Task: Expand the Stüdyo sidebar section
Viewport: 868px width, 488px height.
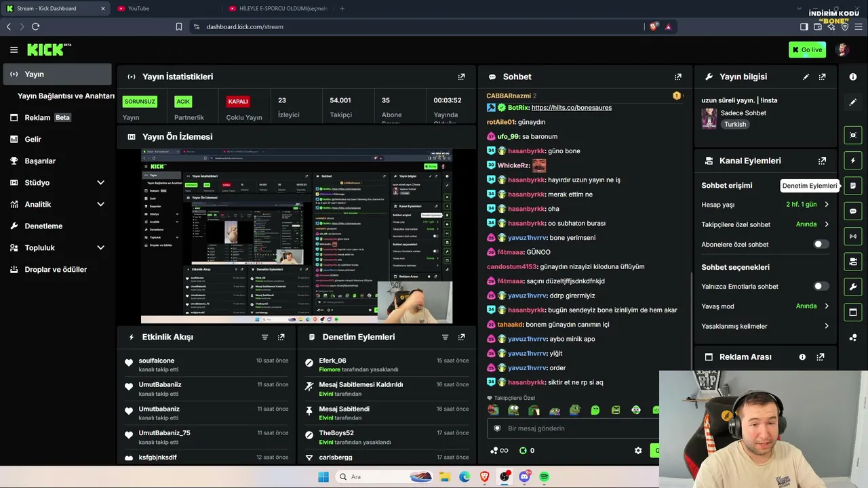Action: coord(100,182)
